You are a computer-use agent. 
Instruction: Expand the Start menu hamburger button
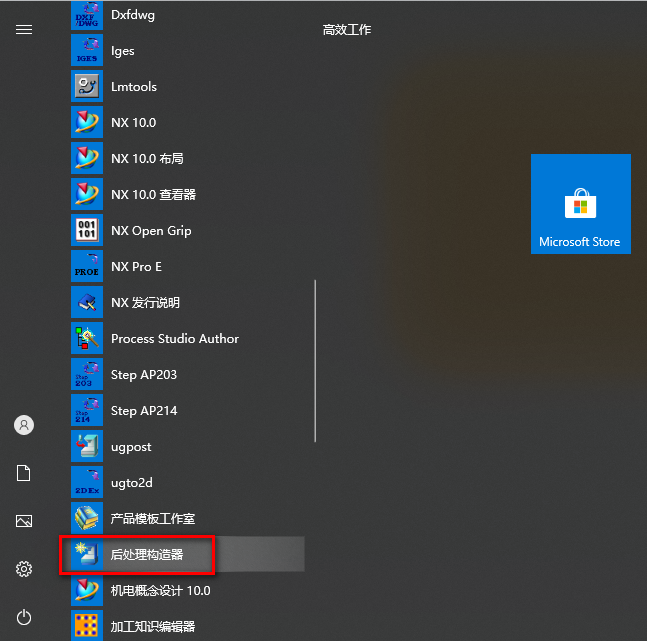pyautogui.click(x=24, y=30)
